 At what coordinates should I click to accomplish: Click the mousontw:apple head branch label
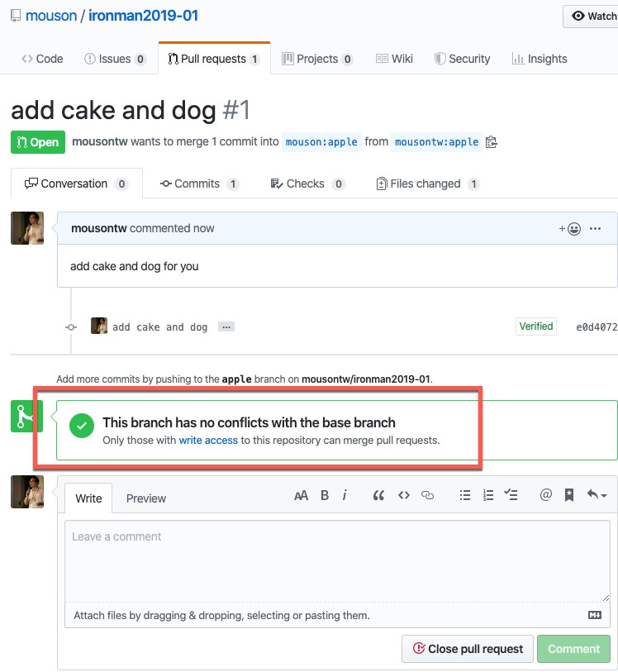(x=436, y=142)
